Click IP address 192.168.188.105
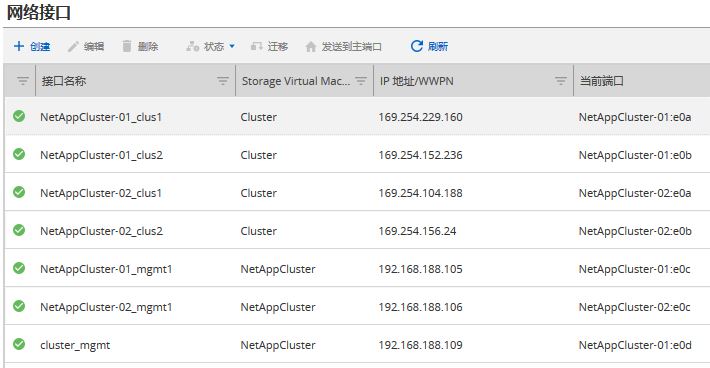The height and width of the screenshot is (368, 710). [421, 269]
